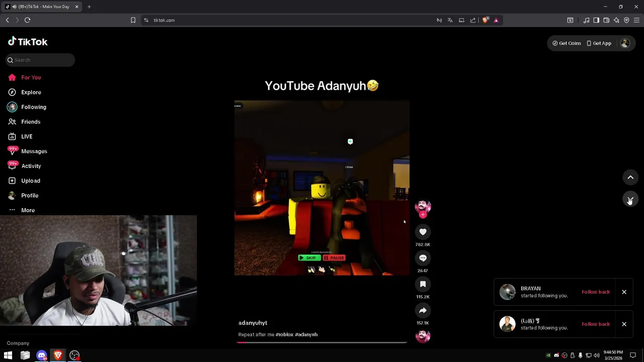Open the #adanyuh hashtag
Image resolution: width=644 pixels, height=362 pixels.
tap(306, 334)
